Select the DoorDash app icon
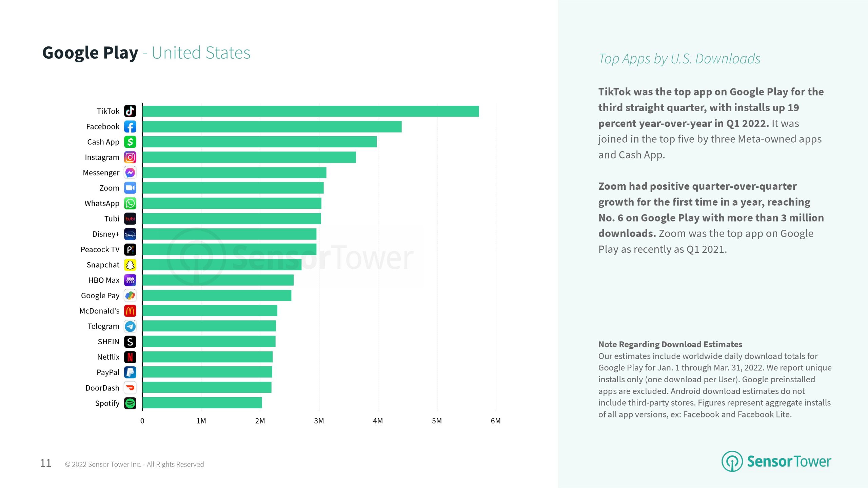Image resolution: width=868 pixels, height=488 pixels. click(130, 388)
